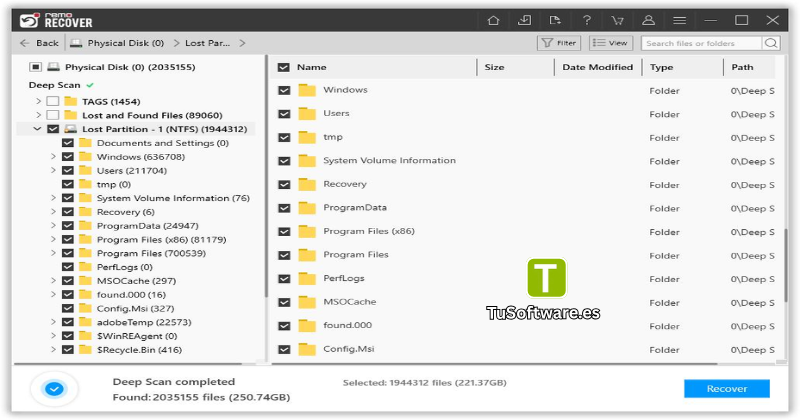Image resolution: width=800 pixels, height=420 pixels.
Task: Click the MSOCache folder icon in file list
Action: click(307, 302)
